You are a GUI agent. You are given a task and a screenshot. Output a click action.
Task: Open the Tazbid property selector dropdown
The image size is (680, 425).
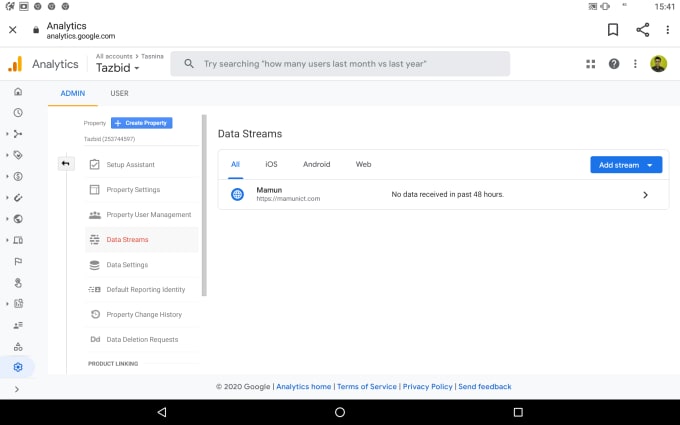118,68
